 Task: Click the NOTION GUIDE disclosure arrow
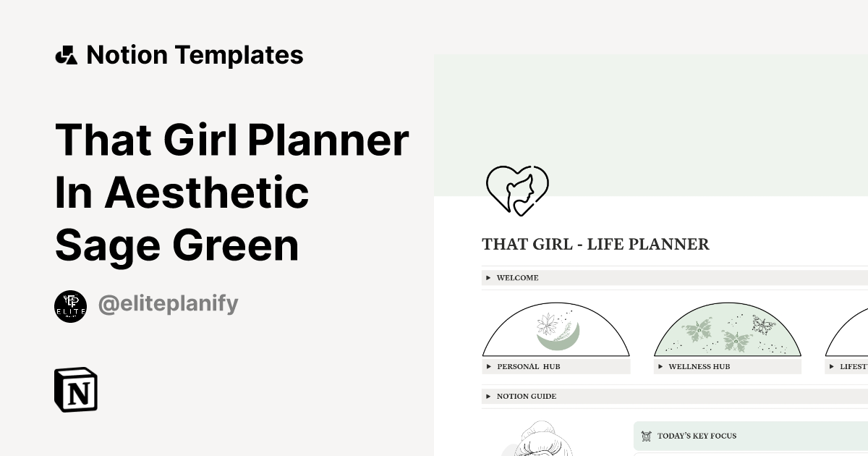click(x=488, y=396)
